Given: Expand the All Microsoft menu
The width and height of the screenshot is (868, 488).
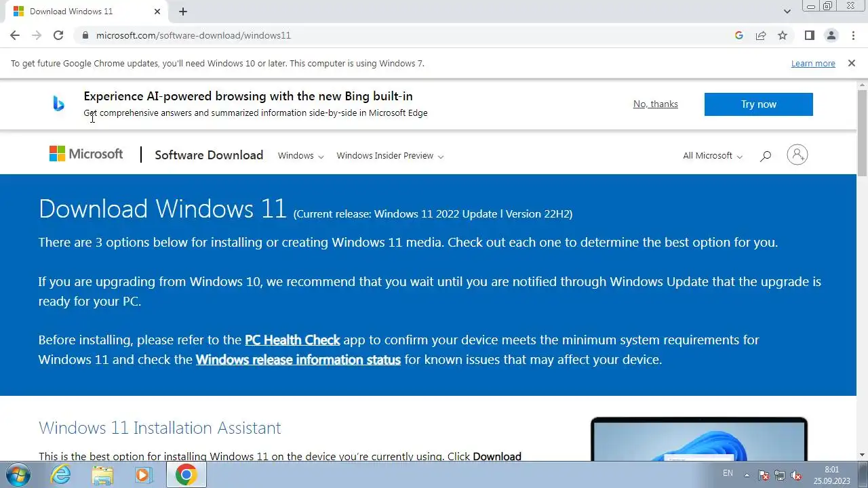Looking at the screenshot, I should coord(713,156).
